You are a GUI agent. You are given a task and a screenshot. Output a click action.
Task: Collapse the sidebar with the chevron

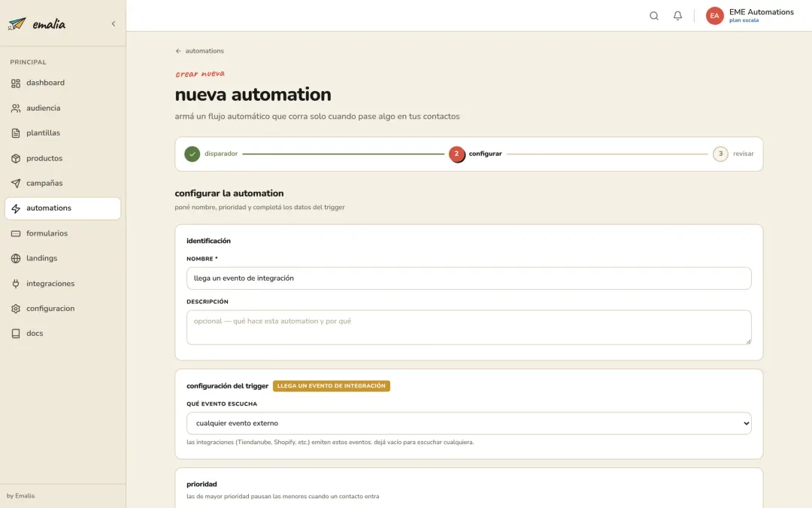pyautogui.click(x=114, y=24)
